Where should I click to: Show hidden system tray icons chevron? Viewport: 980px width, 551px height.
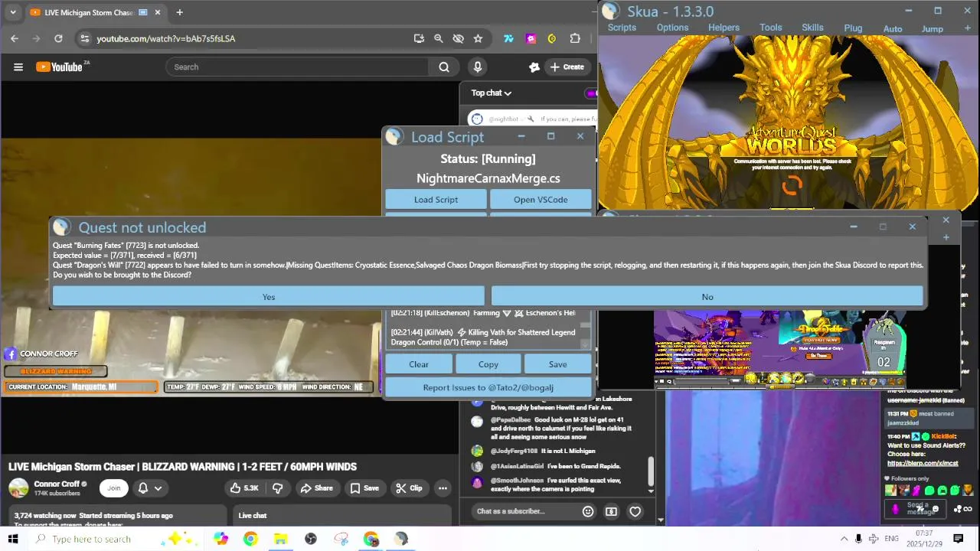844,539
